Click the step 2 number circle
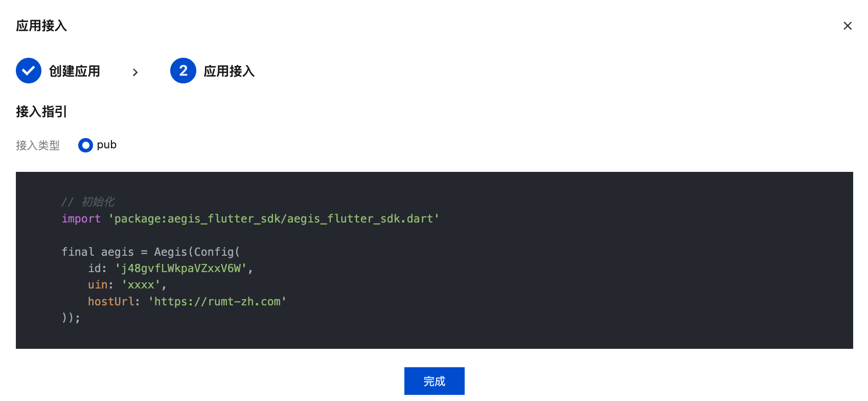 tap(183, 71)
